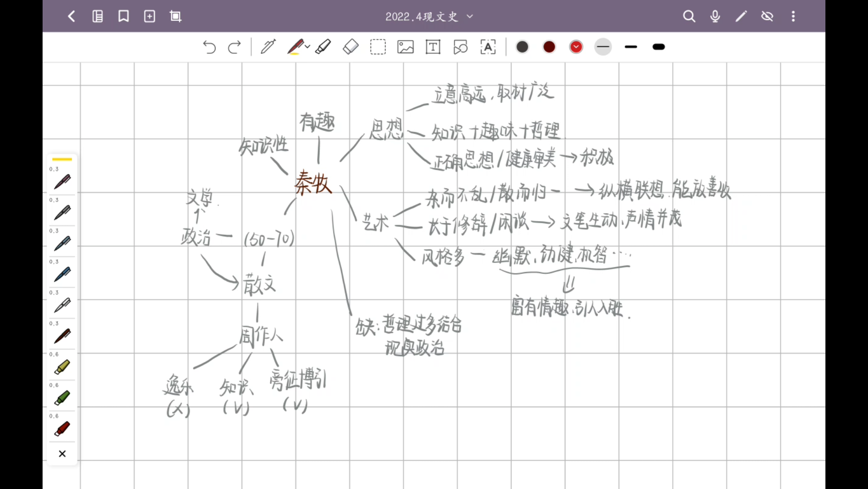Select the text box tool

[433, 47]
